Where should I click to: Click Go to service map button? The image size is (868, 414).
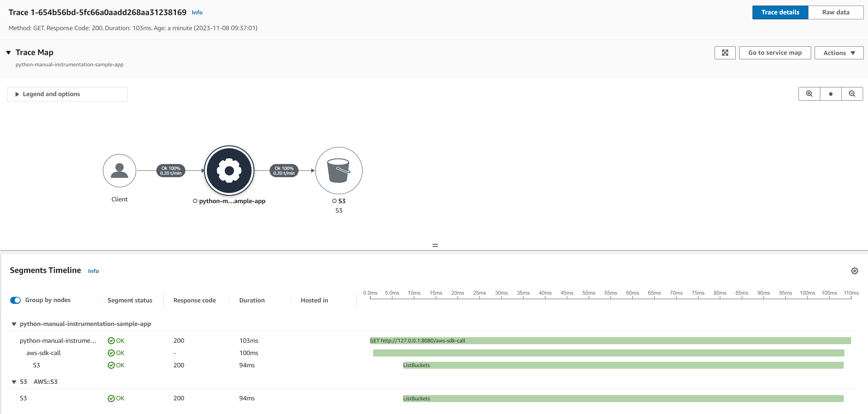775,53
